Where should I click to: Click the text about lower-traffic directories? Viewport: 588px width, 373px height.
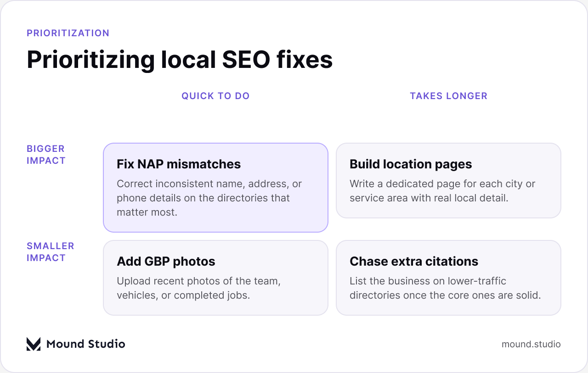[445, 288]
